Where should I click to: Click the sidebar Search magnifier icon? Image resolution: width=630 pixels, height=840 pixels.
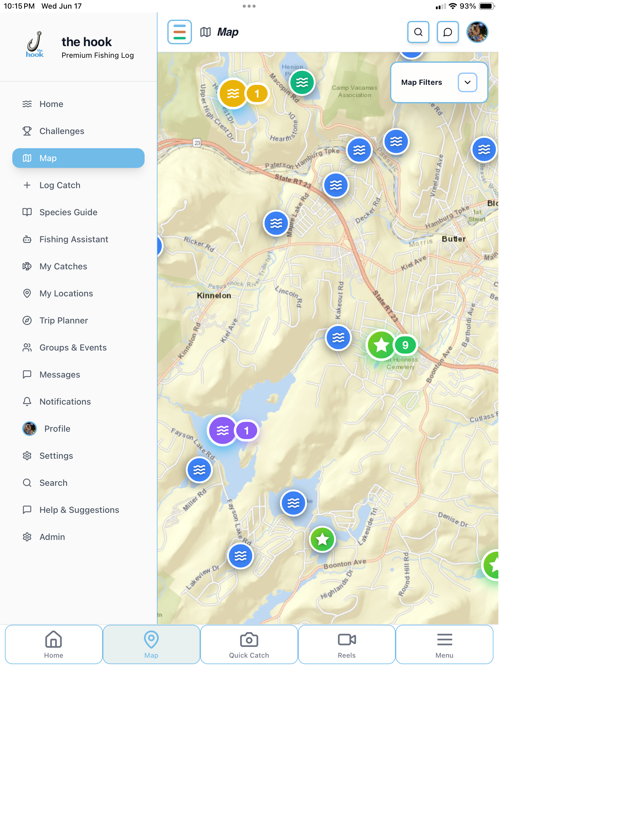pos(27,483)
